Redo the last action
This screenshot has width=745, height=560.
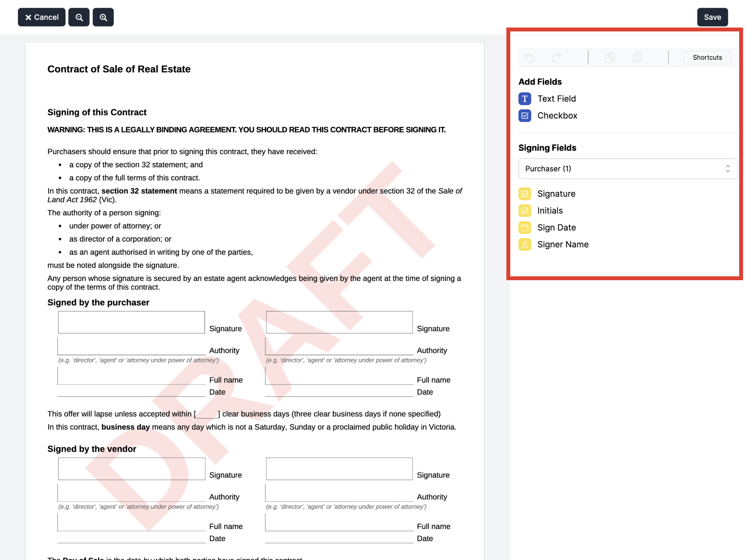pyautogui.click(x=556, y=57)
